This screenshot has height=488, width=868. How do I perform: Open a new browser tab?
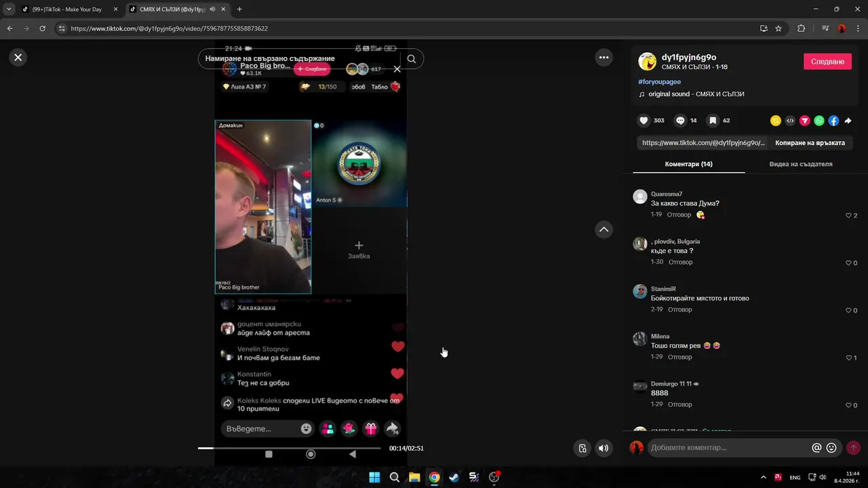click(239, 9)
